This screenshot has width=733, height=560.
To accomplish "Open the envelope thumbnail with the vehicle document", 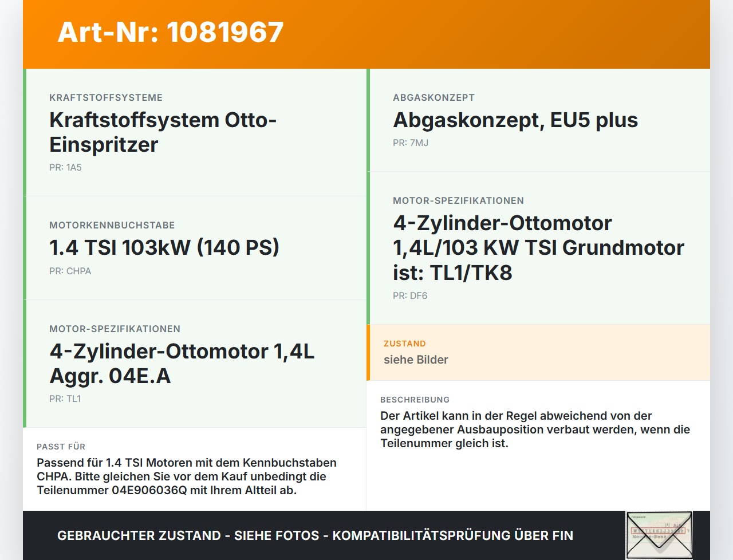I will point(659,535).
